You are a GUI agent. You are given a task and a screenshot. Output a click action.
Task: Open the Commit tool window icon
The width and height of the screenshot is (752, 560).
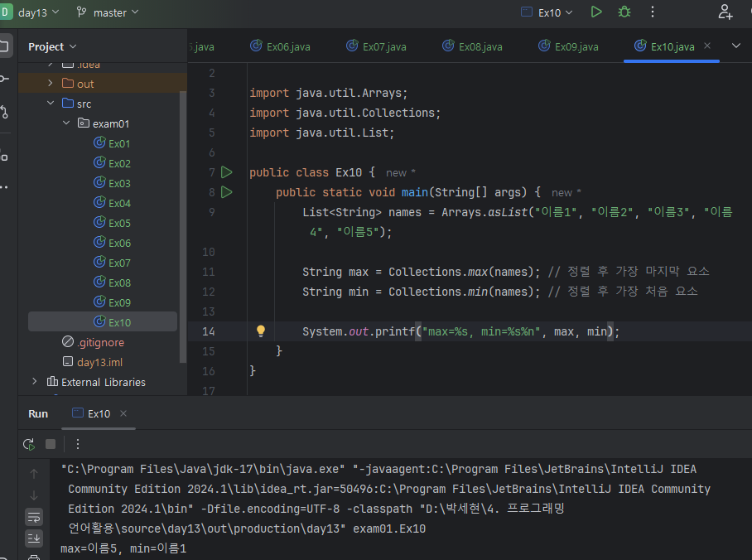pos(4,79)
